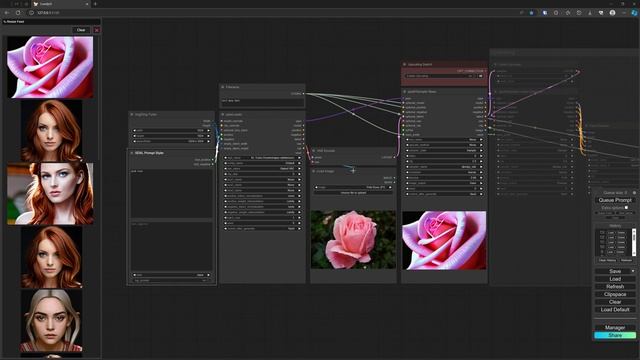Viewport: 640px width, 360px height.
Task: Click the Queue Prompt button
Action: pyautogui.click(x=615, y=200)
